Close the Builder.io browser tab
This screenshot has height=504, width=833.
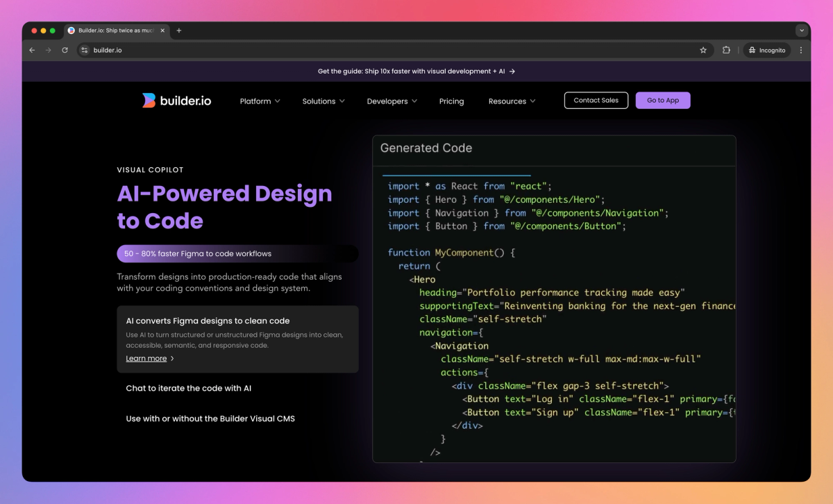162,31
